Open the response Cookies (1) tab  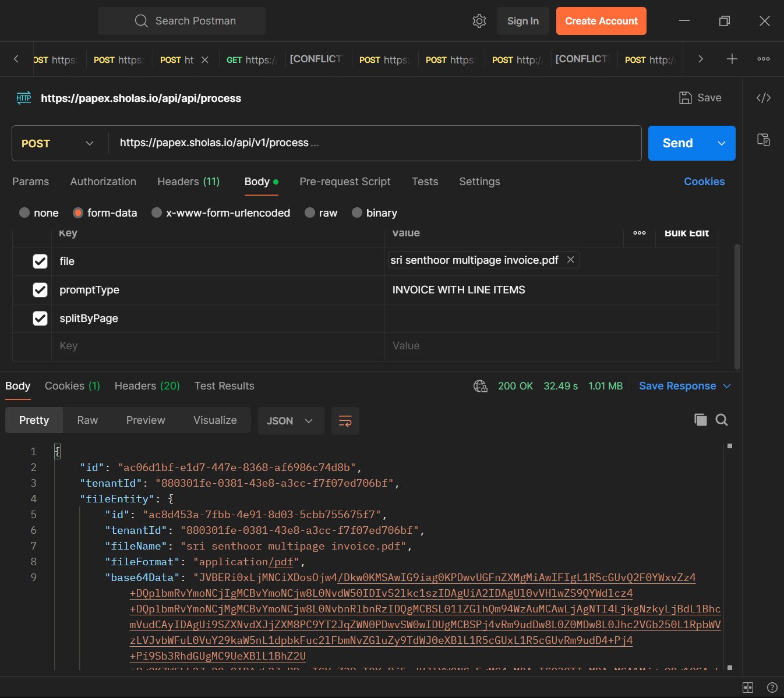point(72,386)
